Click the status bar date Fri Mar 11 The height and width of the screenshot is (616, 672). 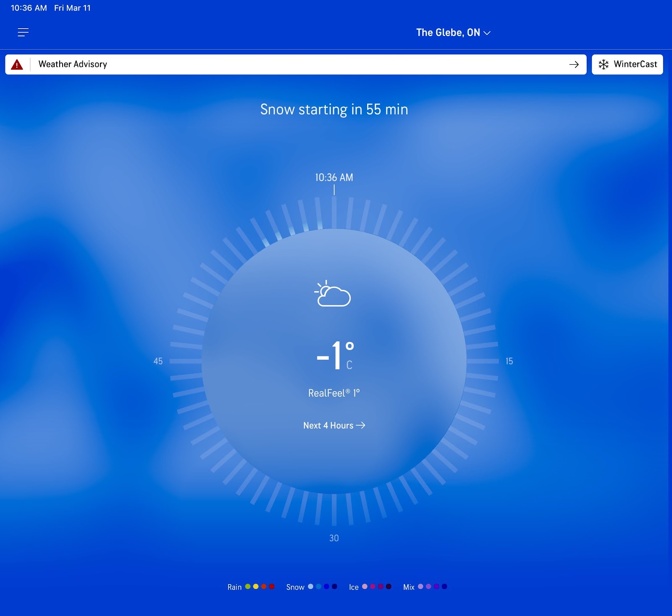(x=72, y=8)
